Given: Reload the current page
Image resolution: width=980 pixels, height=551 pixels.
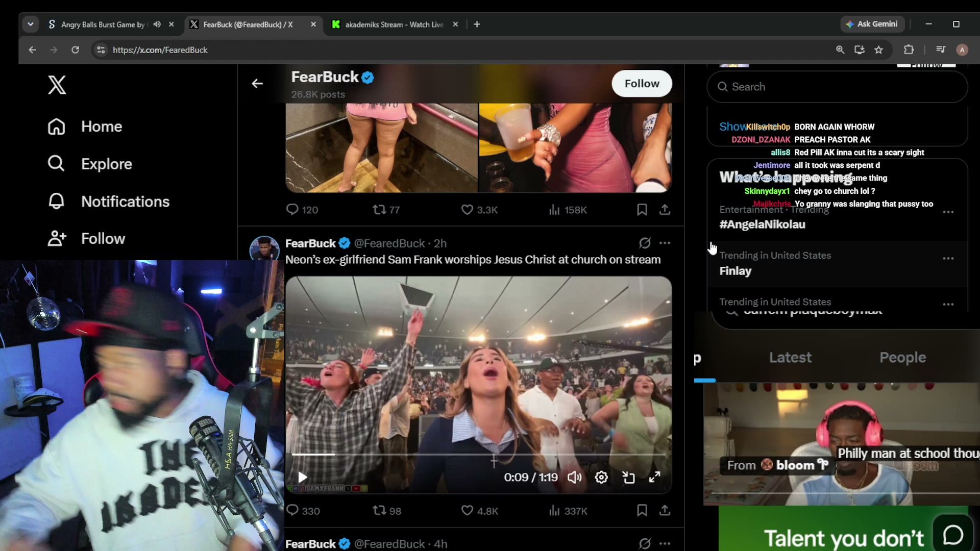Looking at the screenshot, I should coord(75,50).
